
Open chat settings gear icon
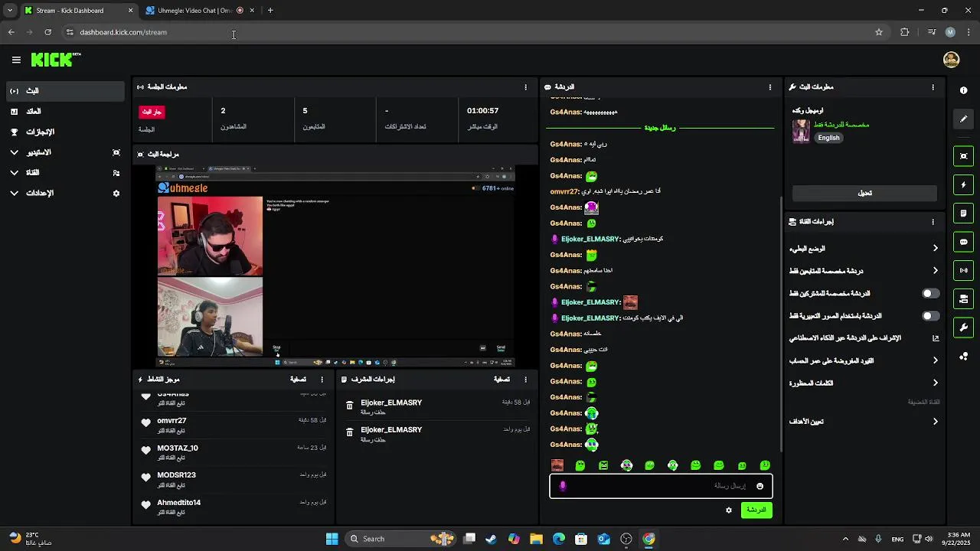pos(729,510)
